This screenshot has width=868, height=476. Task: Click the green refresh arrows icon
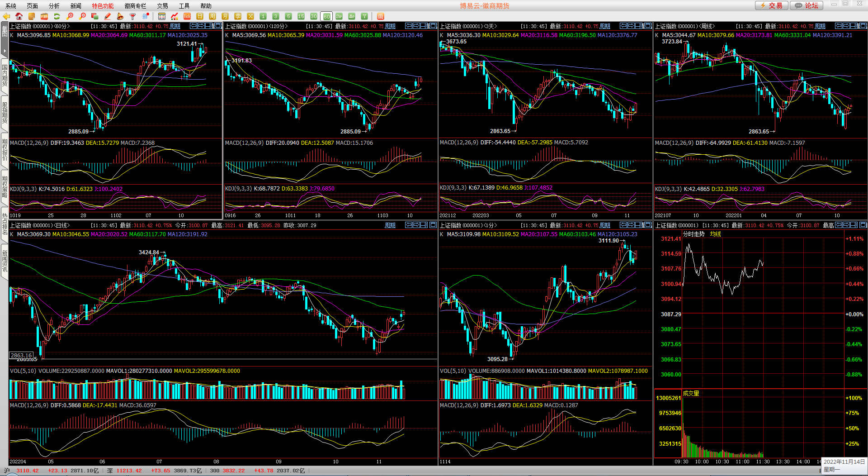coord(57,16)
